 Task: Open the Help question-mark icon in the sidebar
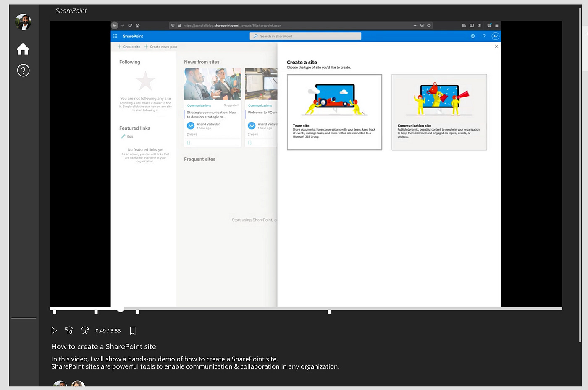tap(23, 70)
